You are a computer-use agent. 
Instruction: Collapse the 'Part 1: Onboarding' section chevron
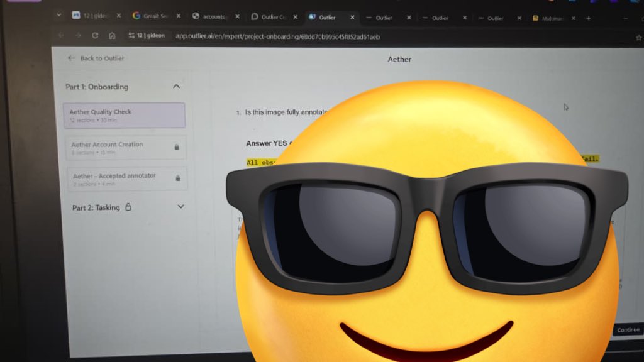tap(176, 87)
